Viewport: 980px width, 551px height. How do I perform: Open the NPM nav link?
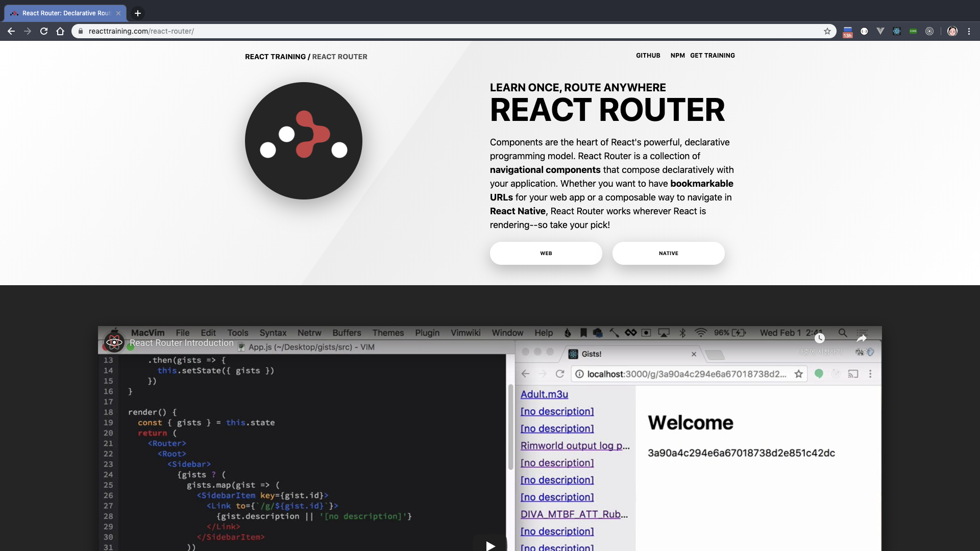coord(677,56)
